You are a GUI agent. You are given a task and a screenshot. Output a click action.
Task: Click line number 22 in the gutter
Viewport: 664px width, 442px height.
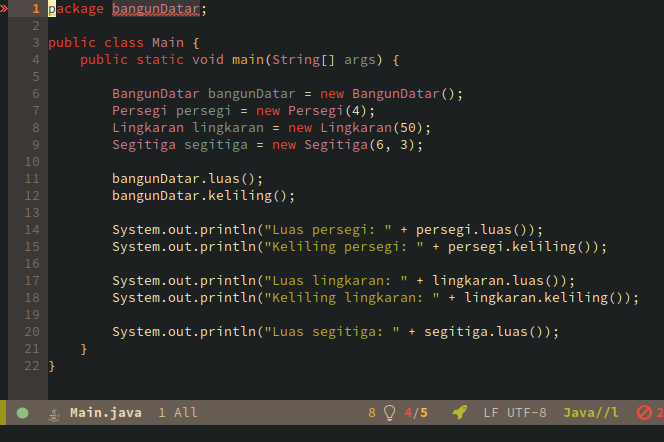pos(30,366)
